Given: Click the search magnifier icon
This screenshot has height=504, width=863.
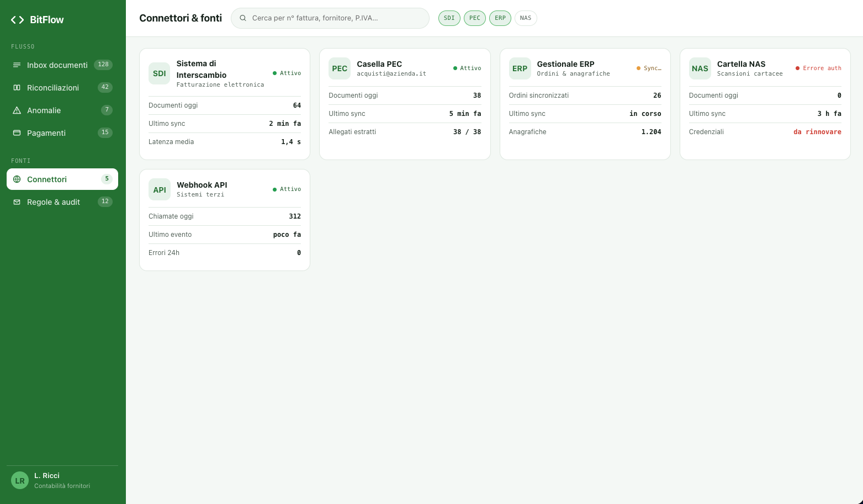Looking at the screenshot, I should [x=243, y=18].
